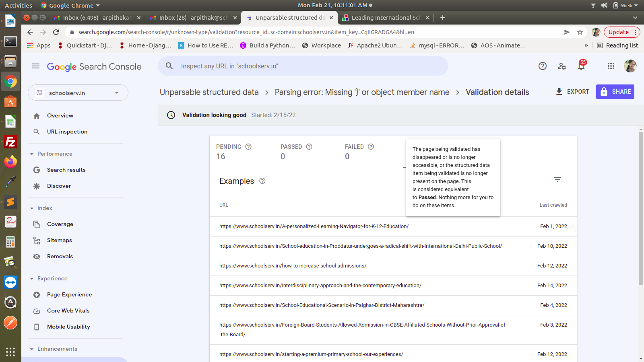Image resolution: width=644 pixels, height=362 pixels.
Task: Launch Firefox from the dock
Action: point(10,162)
